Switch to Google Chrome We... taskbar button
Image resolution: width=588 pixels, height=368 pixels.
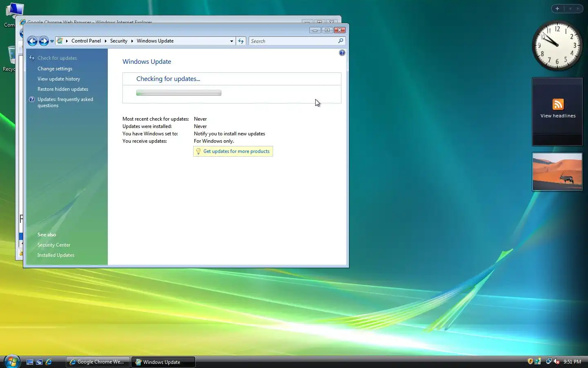tap(98, 362)
